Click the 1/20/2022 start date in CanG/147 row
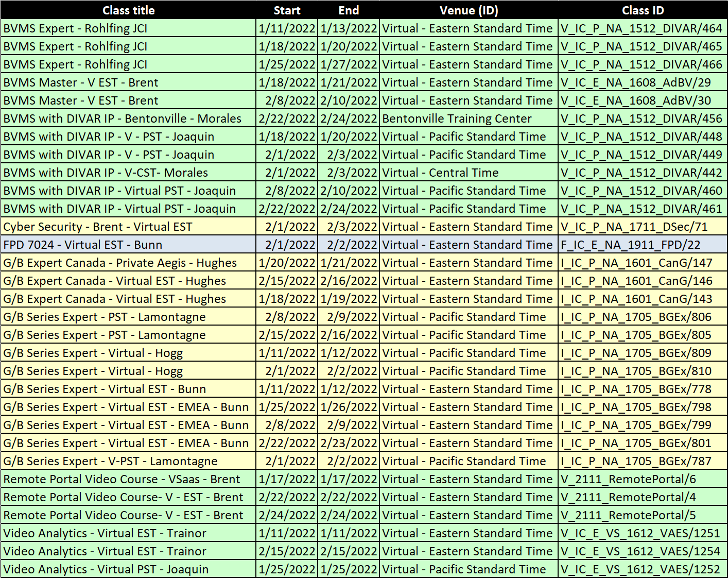 click(x=287, y=263)
